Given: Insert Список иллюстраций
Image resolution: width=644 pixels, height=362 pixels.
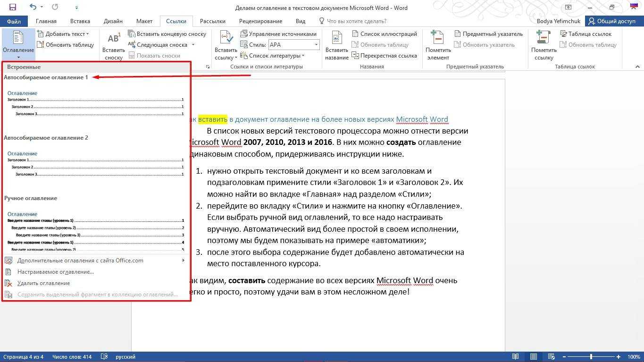Looking at the screenshot, I should [385, 34].
